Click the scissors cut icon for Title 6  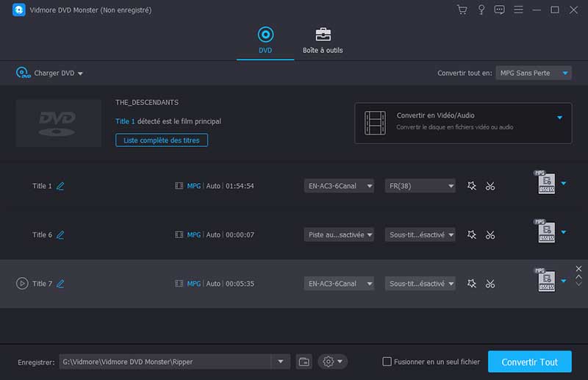[490, 235]
